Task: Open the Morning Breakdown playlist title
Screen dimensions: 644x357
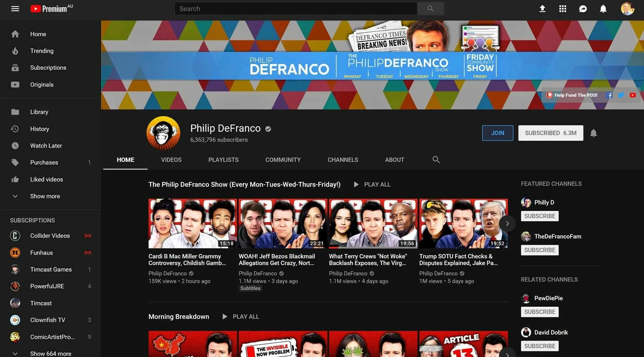Action: tap(179, 317)
